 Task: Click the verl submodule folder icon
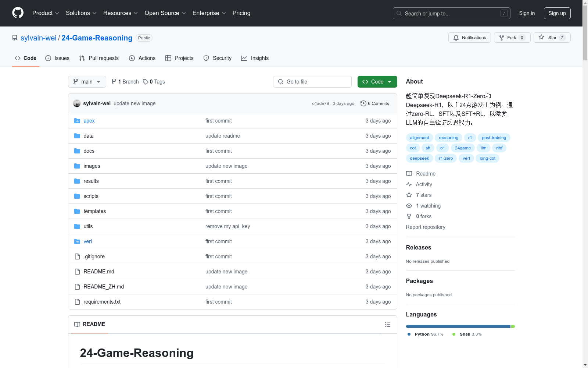tap(77, 241)
